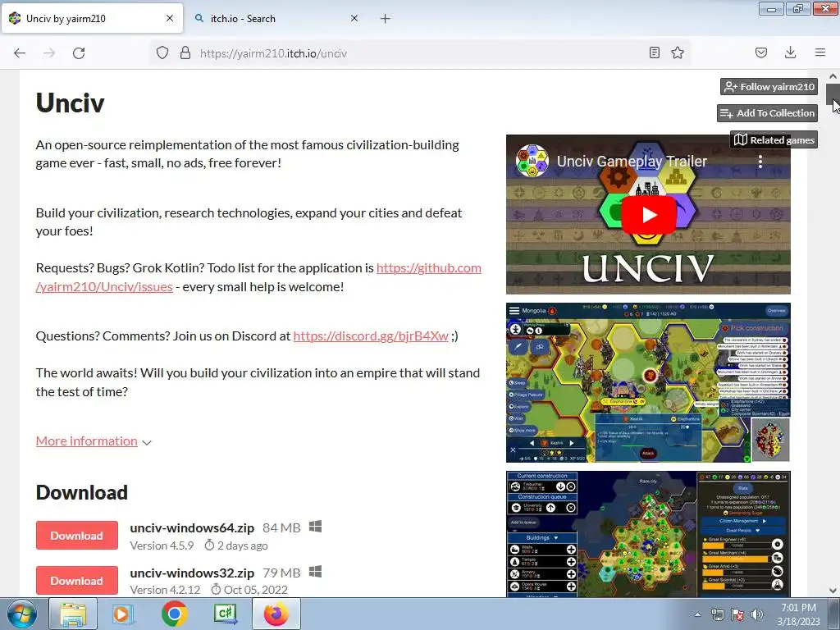
Task: Open the GitHub Unciv issues link
Action: (x=258, y=277)
